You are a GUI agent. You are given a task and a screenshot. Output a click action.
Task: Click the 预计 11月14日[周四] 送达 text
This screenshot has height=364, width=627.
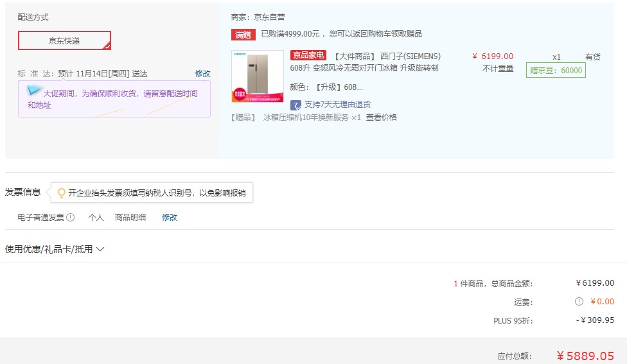point(103,74)
